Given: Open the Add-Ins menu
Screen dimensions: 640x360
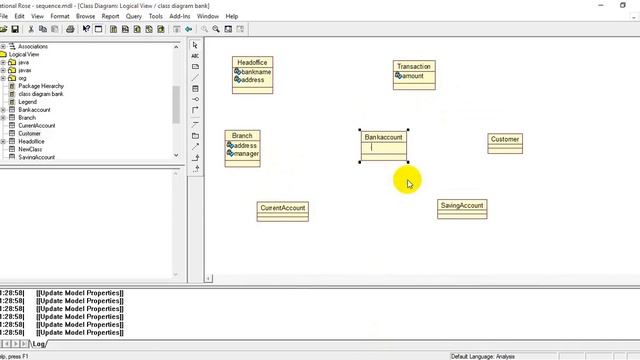Looking at the screenshot, I should 180,16.
